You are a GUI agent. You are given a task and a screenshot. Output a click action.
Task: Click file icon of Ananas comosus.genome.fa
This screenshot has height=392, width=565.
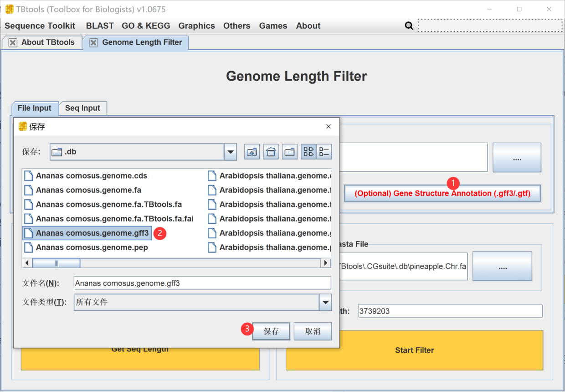pyautogui.click(x=29, y=190)
